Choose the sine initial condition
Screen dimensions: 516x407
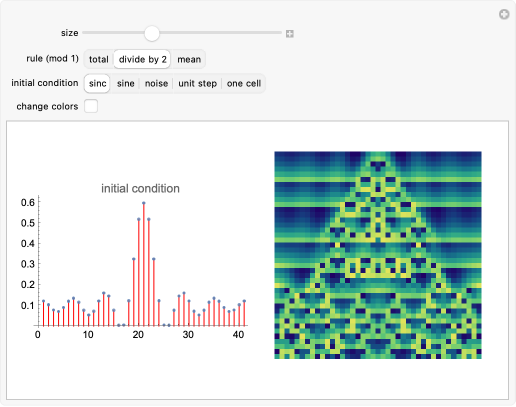point(126,83)
